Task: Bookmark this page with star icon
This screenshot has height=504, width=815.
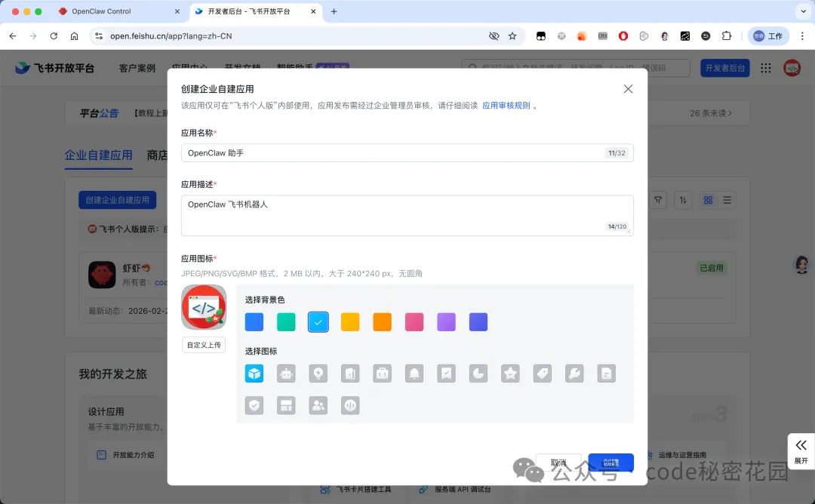Action: 512,36
